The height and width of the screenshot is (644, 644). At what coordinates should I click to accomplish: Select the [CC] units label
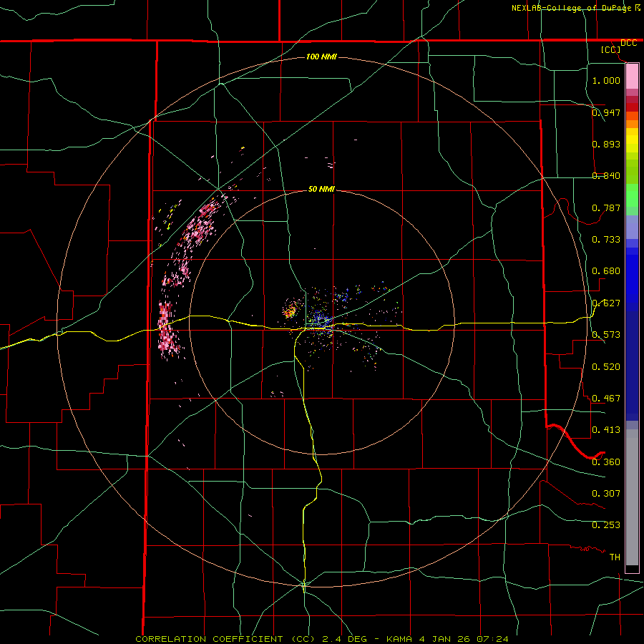(611, 49)
